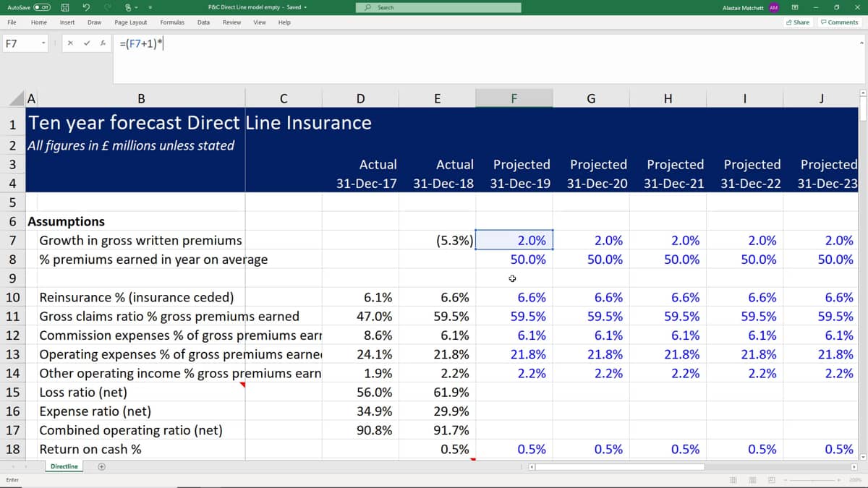The height and width of the screenshot is (488, 868).
Task: Click the horizontal scroll left arrow
Action: click(x=533, y=467)
